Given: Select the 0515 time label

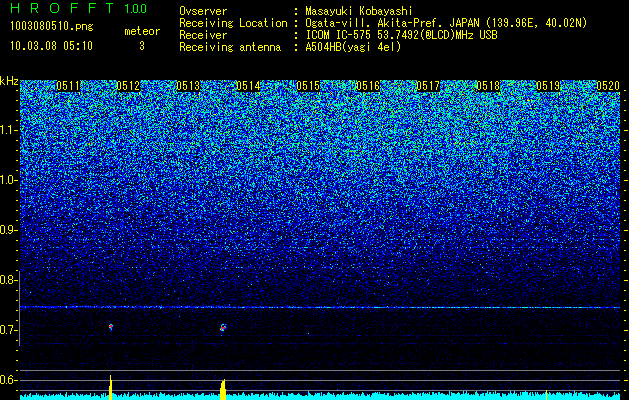Looking at the screenshot, I should [308, 86].
